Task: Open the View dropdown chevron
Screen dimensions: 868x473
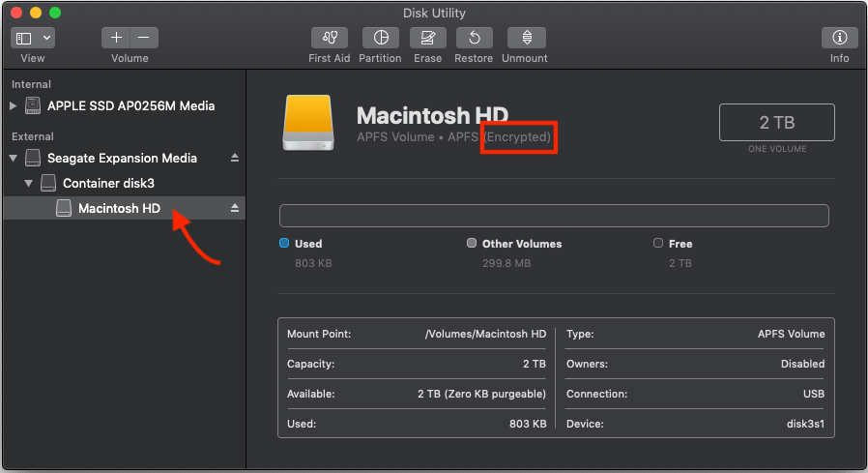Action: [47, 38]
